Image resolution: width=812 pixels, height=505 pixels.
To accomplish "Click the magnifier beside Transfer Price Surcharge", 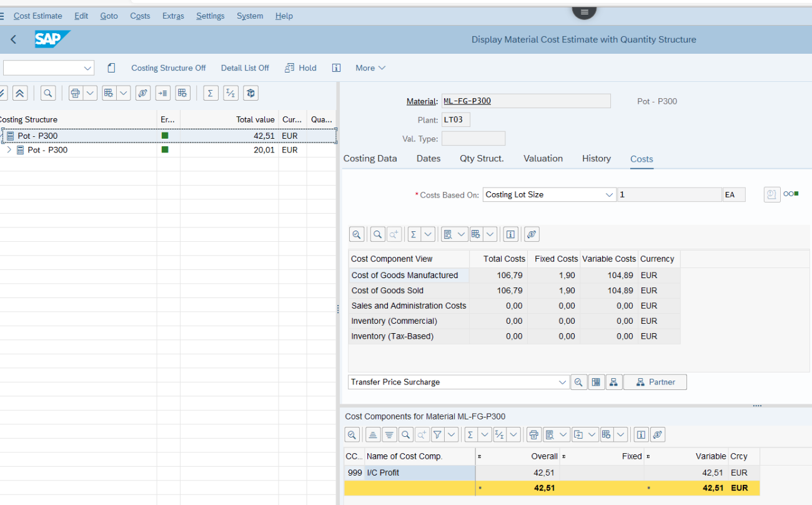I will 579,382.
